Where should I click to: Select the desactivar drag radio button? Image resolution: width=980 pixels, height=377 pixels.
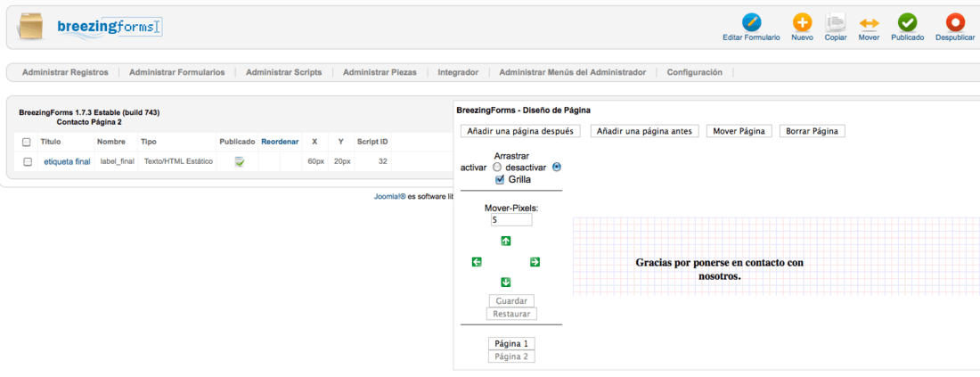(558, 168)
